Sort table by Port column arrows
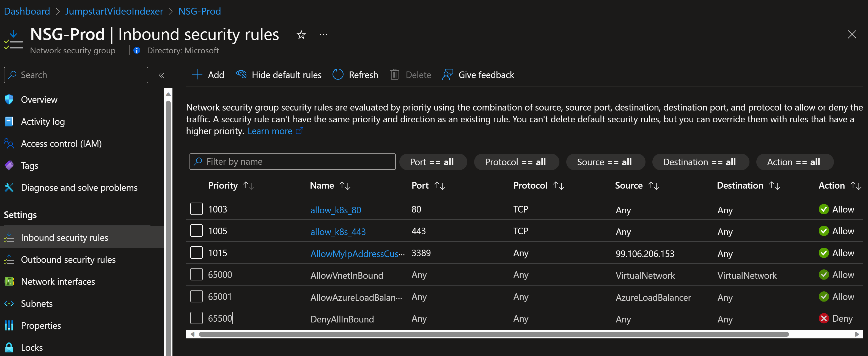868x356 pixels. tap(440, 186)
